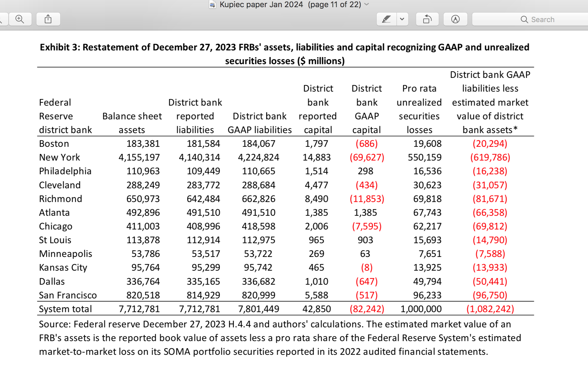Rotate the page with rotate button
Viewport: 588px width, 379px height.
[x=427, y=19]
